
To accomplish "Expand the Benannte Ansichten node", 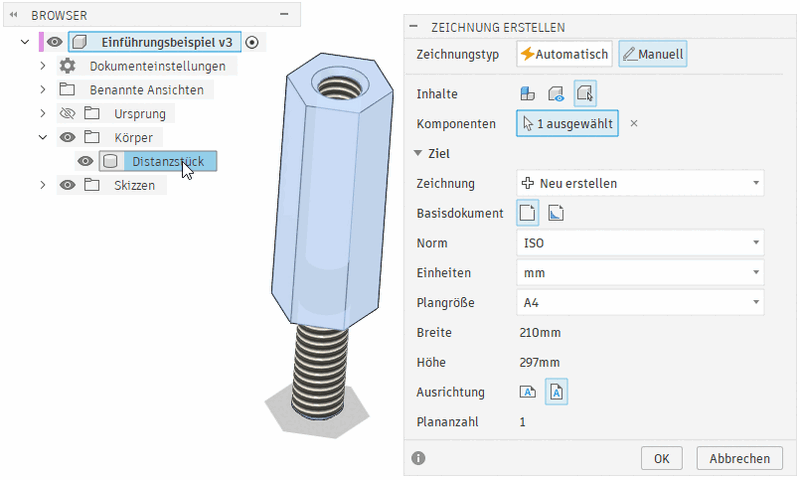I will point(43,90).
